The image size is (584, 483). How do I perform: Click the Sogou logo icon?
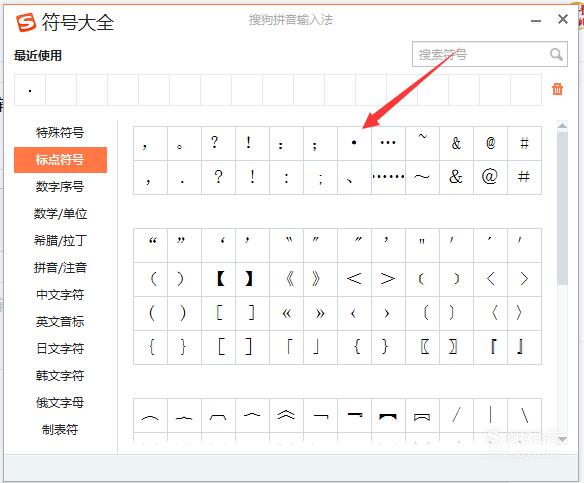coord(26,22)
